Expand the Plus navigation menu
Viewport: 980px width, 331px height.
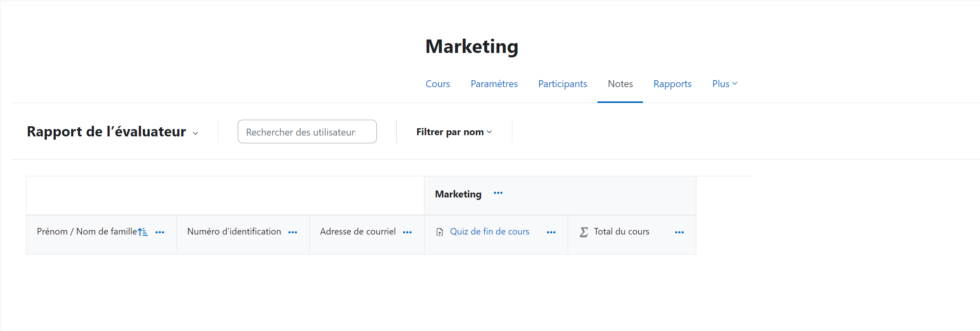[x=724, y=84]
